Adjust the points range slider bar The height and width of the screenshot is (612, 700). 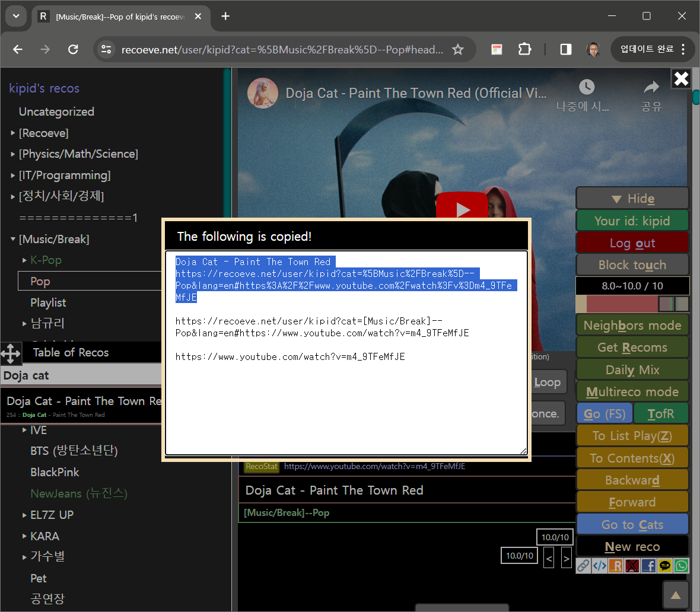coord(632,304)
